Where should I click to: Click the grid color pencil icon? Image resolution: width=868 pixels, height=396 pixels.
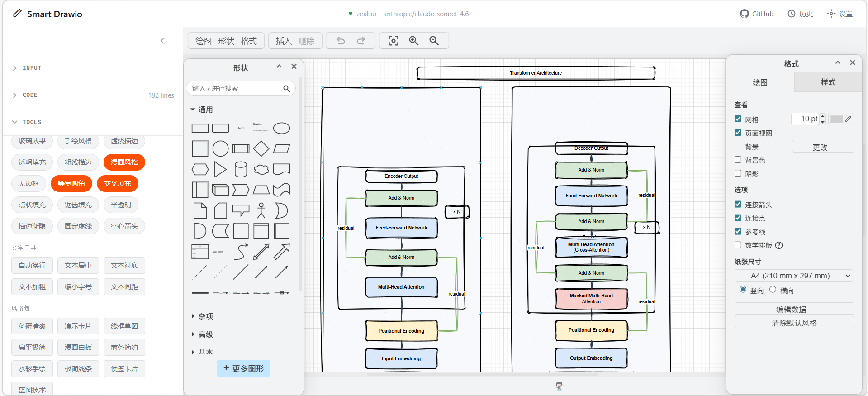[x=848, y=119]
